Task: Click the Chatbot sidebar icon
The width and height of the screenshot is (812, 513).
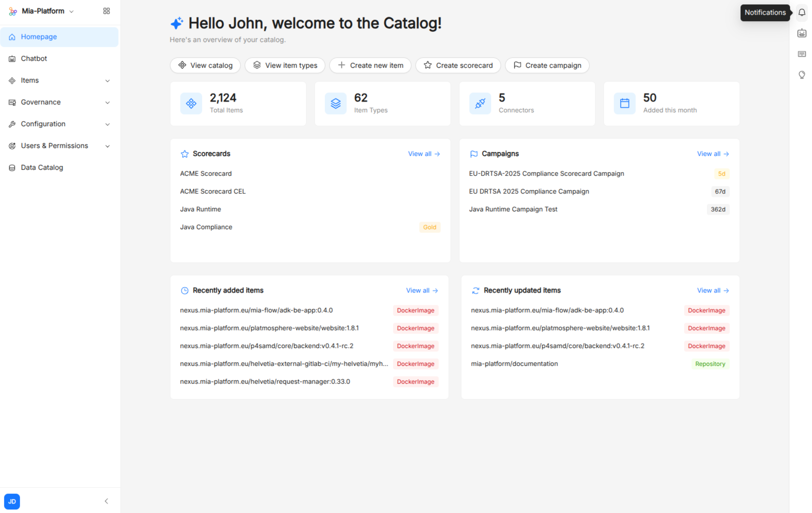Action: tap(12, 59)
